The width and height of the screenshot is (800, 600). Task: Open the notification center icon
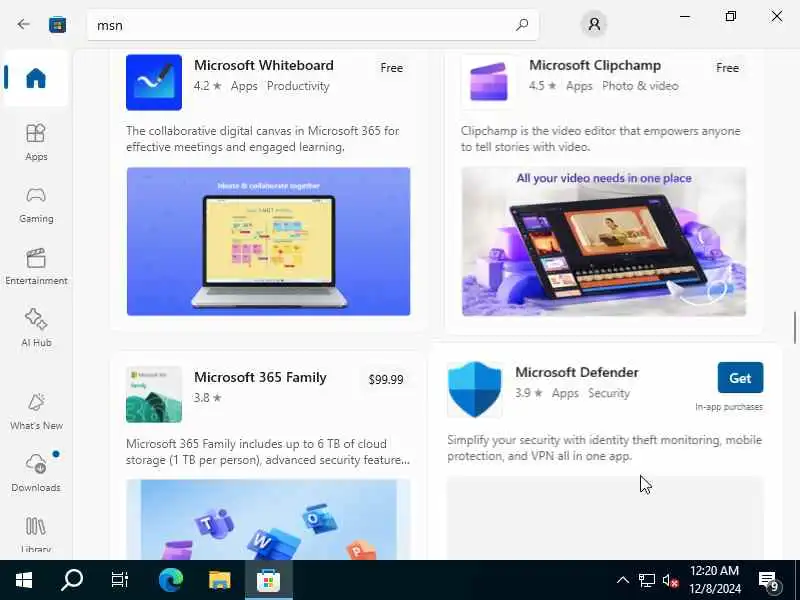(x=768, y=581)
